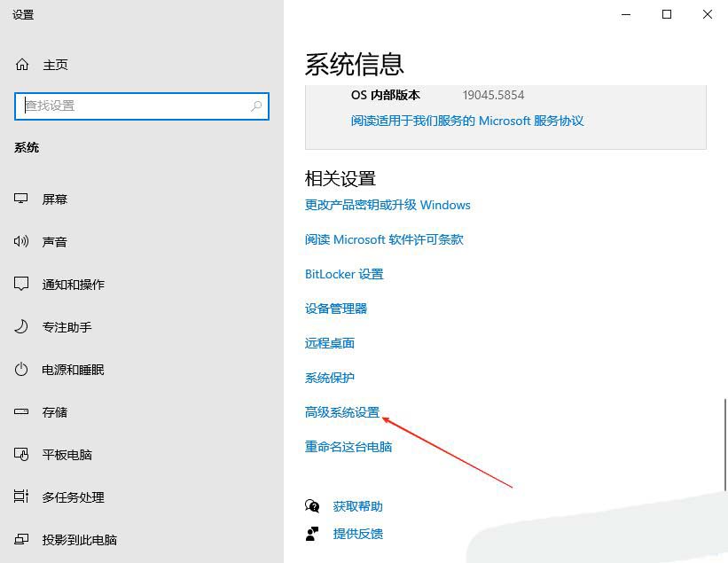Screen dimensions: 728x563
Task: Click the home icon beside 主页
Action: point(22,64)
